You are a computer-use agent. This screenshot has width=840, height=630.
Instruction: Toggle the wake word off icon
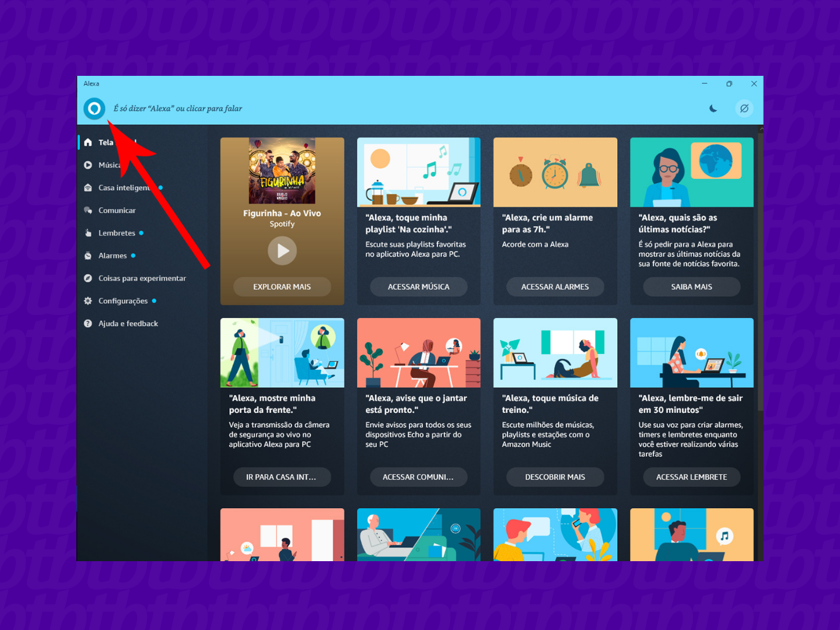[x=744, y=108]
